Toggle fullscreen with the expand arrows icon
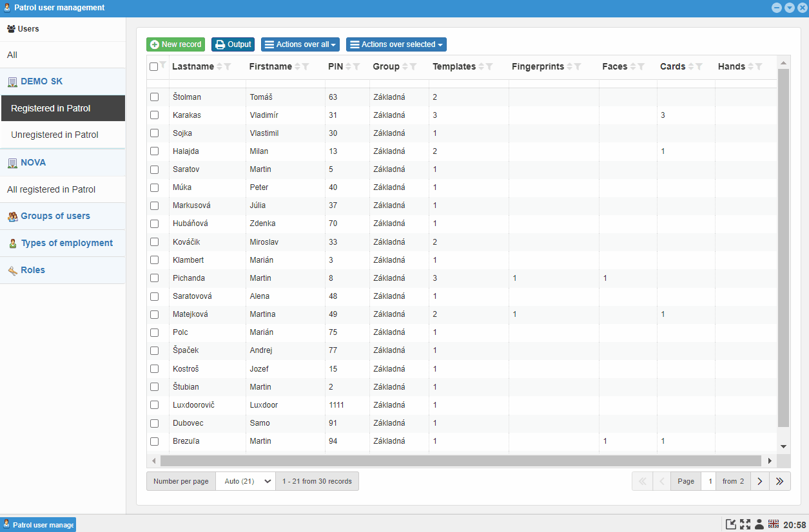Viewport: 809px width, 532px height. pyautogui.click(x=745, y=524)
